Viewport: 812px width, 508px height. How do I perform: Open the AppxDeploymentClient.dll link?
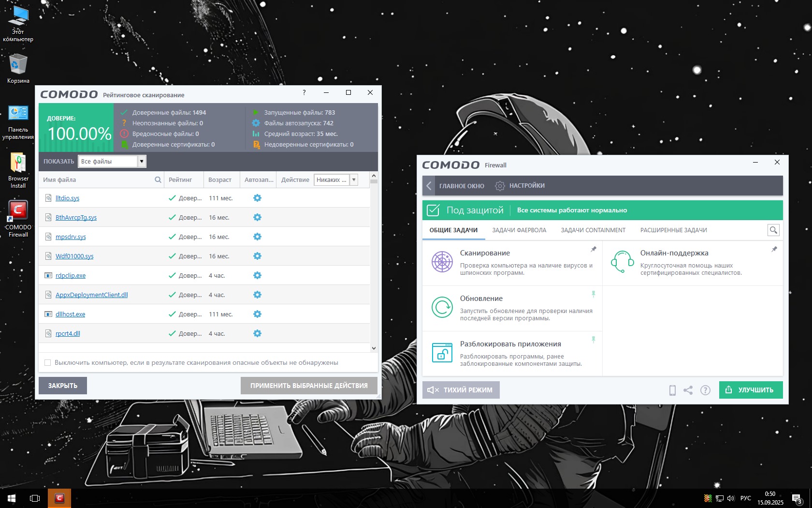click(x=92, y=295)
